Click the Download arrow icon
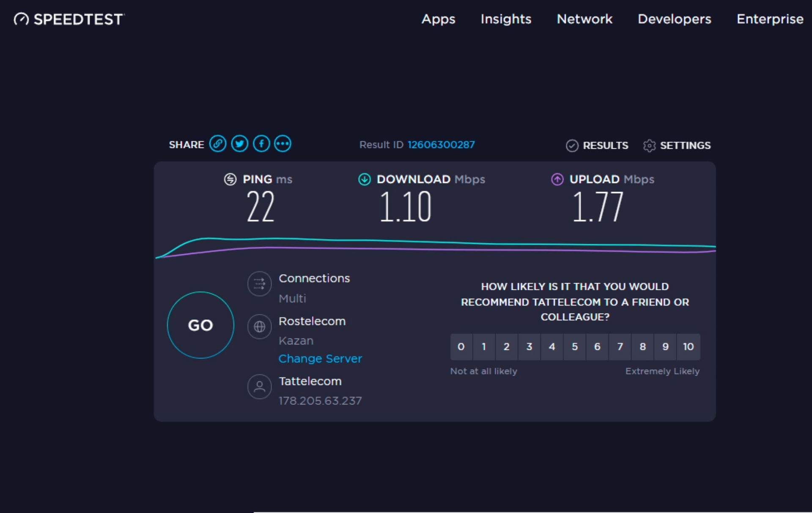Image resolution: width=812 pixels, height=513 pixels. pyautogui.click(x=365, y=179)
